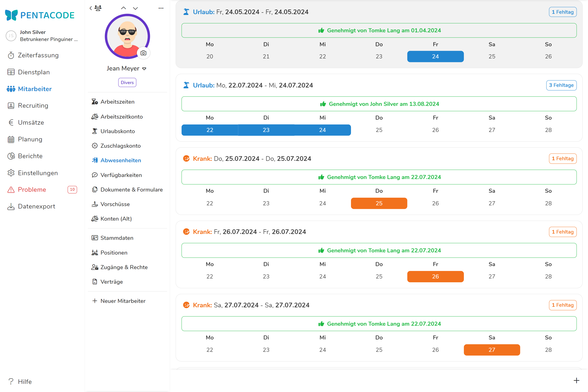Viewport: 588px width, 392px height.
Task: Click the employee group list icon
Action: pyautogui.click(x=98, y=8)
